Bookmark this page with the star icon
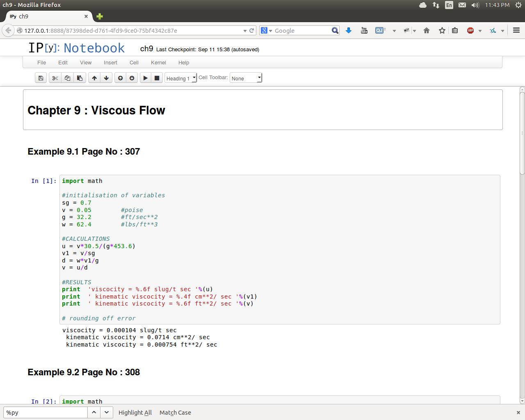 442,30
